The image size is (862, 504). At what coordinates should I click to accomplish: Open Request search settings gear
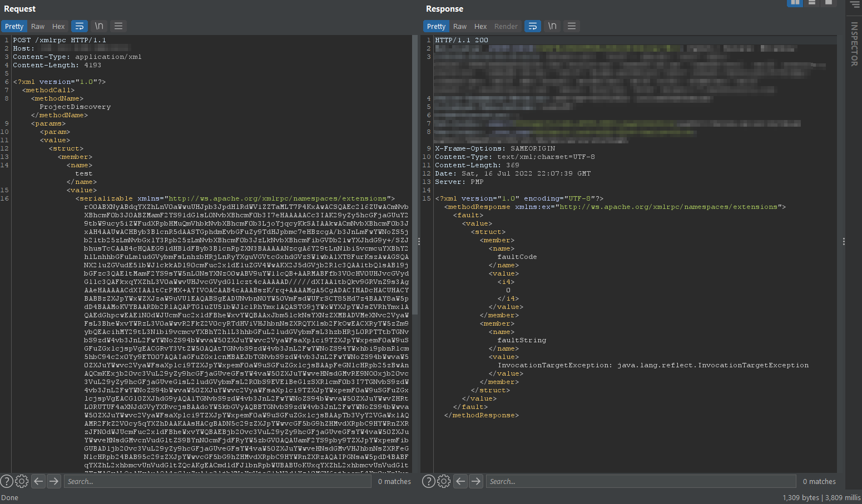point(22,481)
